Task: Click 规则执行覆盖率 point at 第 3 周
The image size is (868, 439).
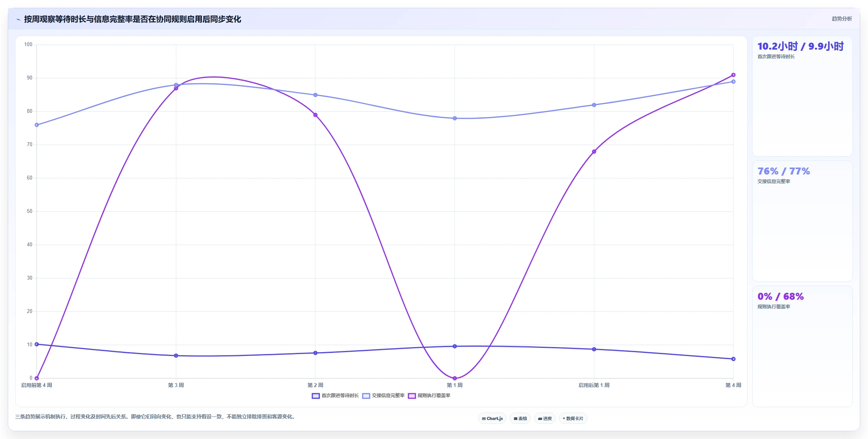Action: pyautogui.click(x=176, y=88)
